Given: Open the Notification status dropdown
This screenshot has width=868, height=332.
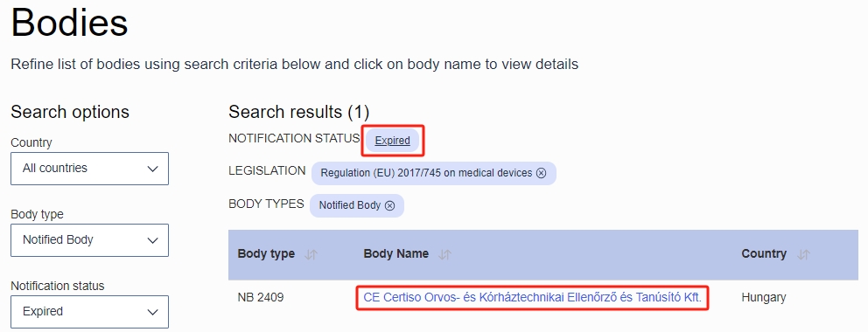Looking at the screenshot, I should point(89,312).
